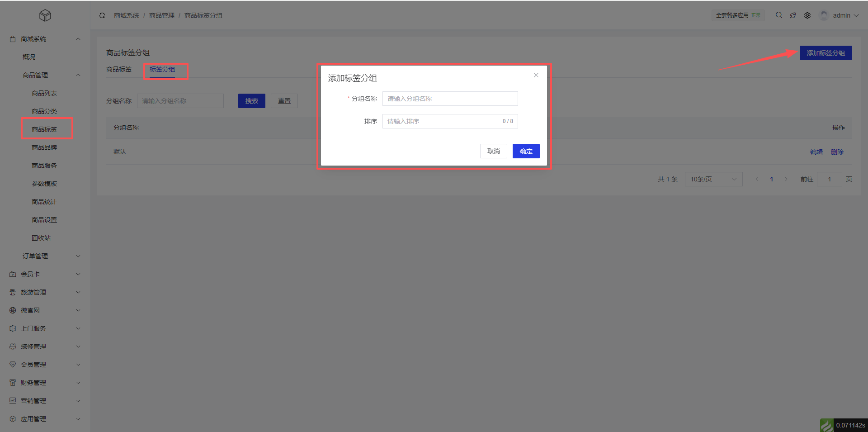The width and height of the screenshot is (868, 432).
Task: Focus the dialog 排序 input field
Action: pos(450,121)
